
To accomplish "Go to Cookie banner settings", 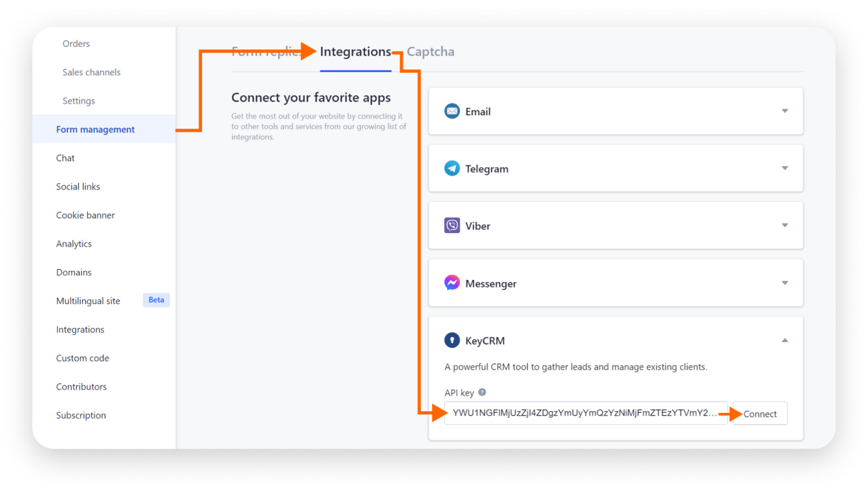I will pyautogui.click(x=85, y=215).
